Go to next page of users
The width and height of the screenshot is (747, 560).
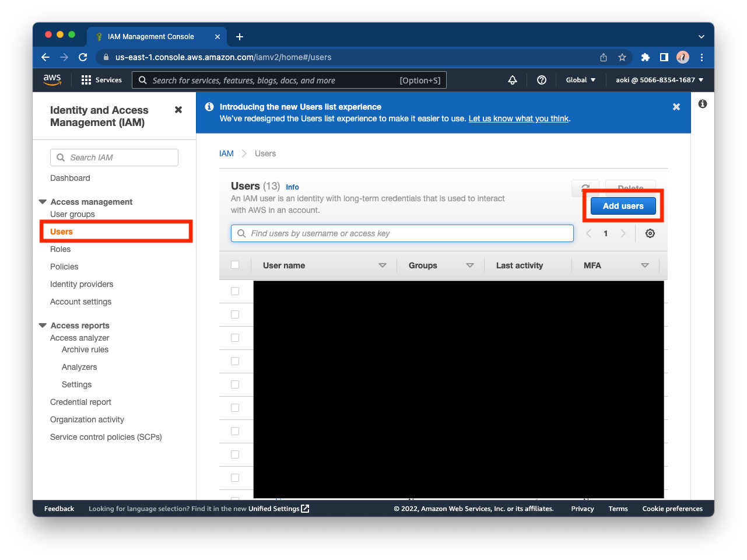click(623, 233)
